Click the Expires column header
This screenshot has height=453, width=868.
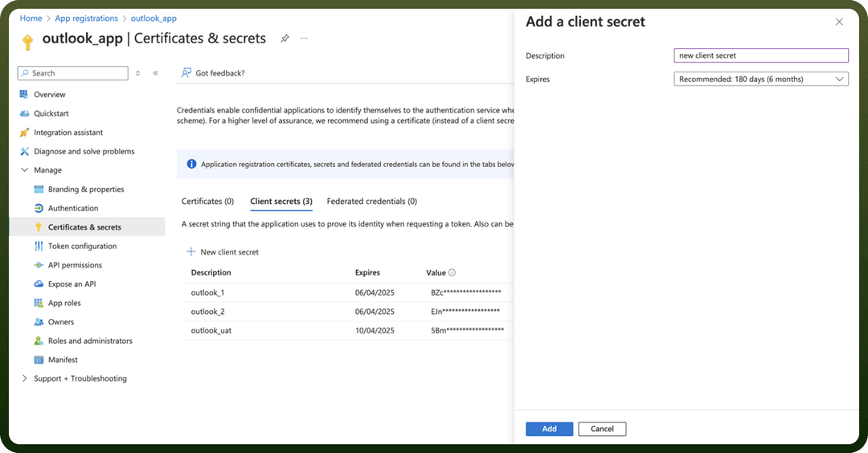tap(367, 272)
